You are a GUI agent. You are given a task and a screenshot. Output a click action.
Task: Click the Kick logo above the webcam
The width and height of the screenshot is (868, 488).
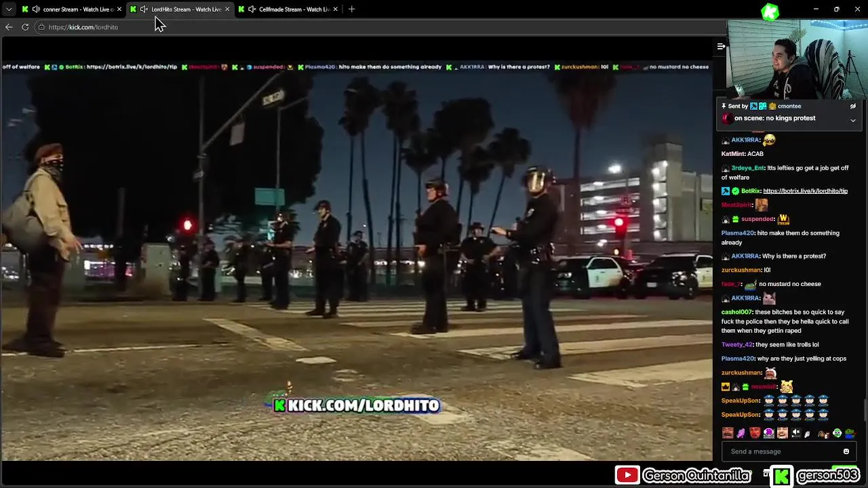pyautogui.click(x=770, y=12)
